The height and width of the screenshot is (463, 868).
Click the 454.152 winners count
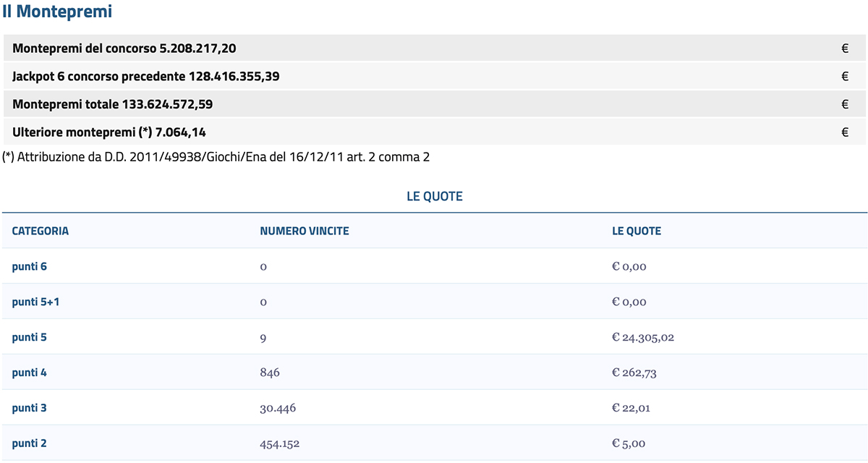point(278,443)
